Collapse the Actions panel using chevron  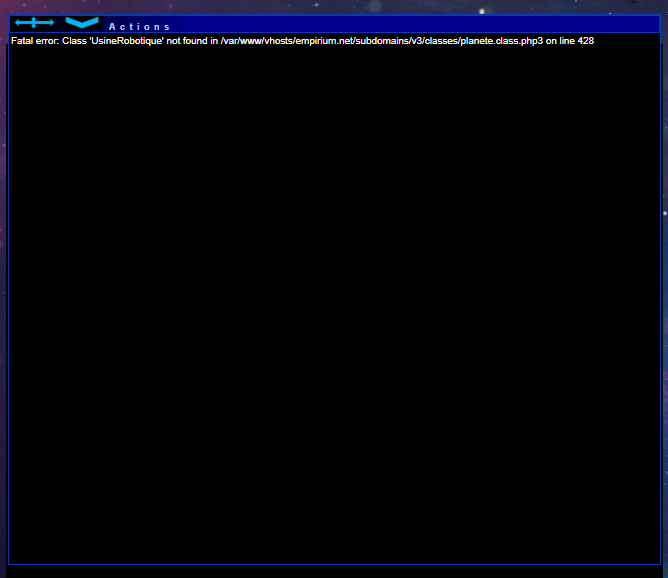tap(82, 23)
